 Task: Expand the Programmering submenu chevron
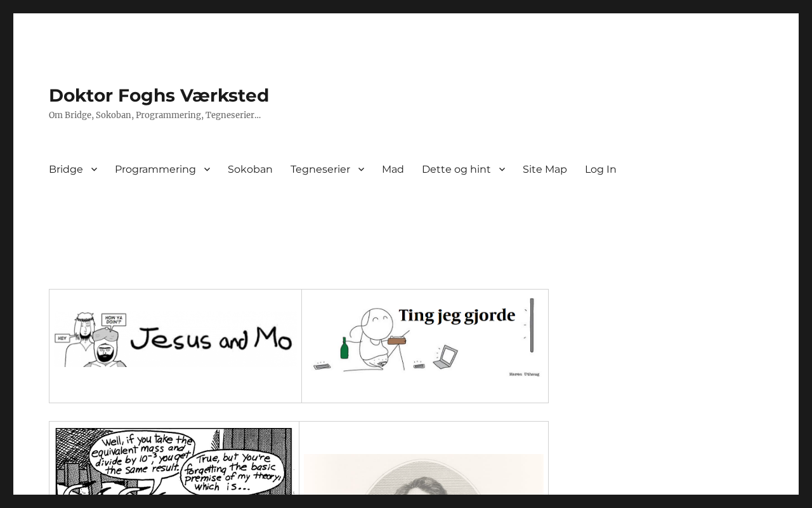click(207, 169)
